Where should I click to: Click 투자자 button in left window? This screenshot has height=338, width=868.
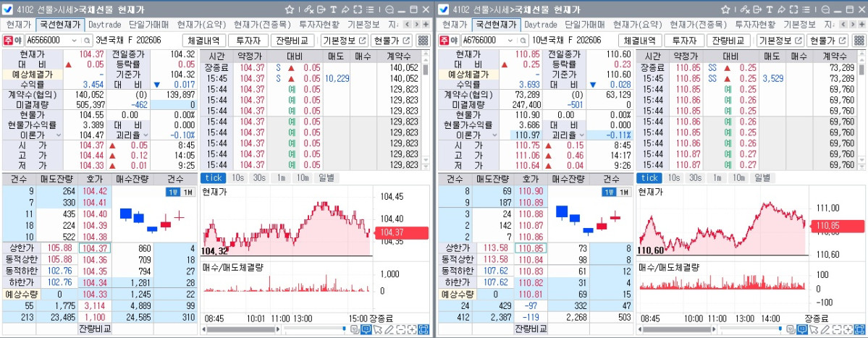tap(248, 41)
